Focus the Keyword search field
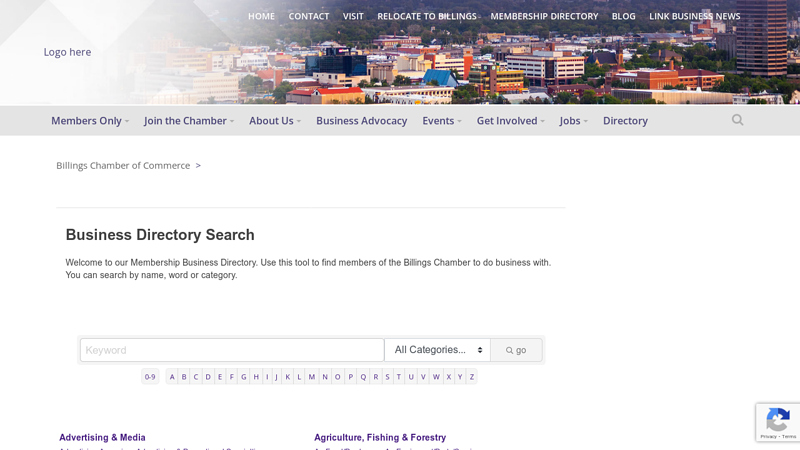The width and height of the screenshot is (800, 450). 232,350
